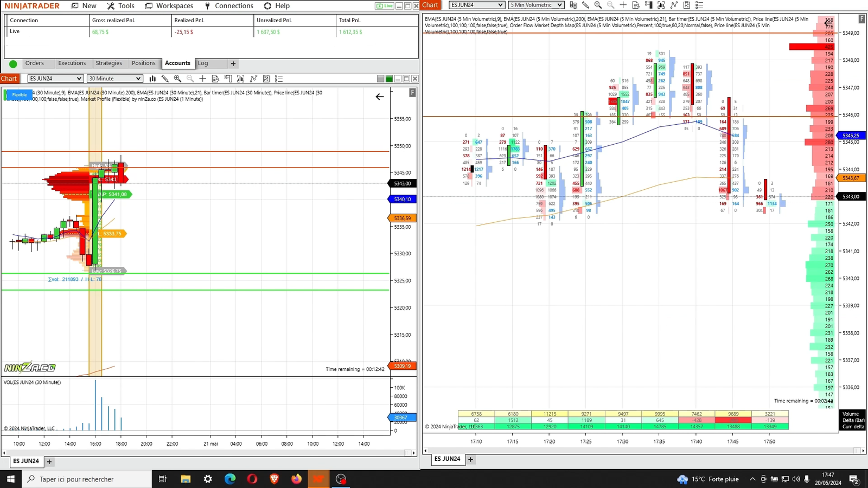Screen dimensions: 868x488
Task: Activate crosshair cursor in 30 Minute chart
Action: point(202,79)
